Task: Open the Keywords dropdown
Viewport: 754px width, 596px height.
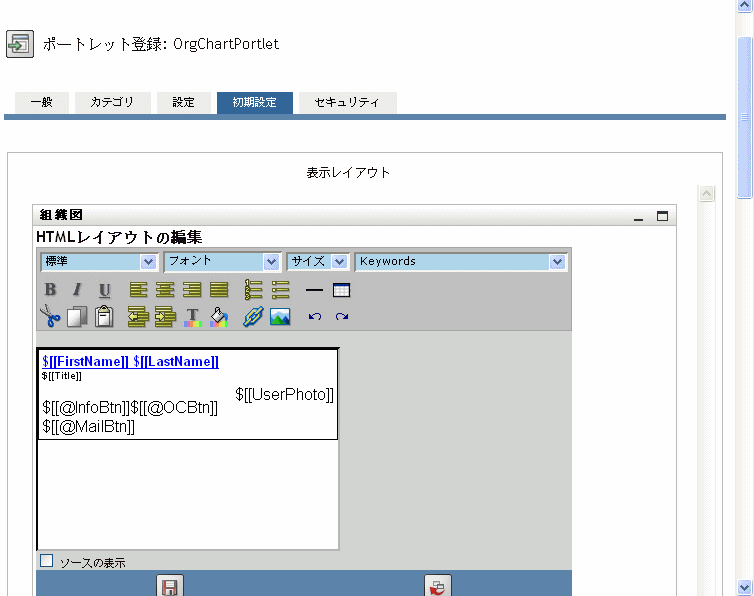Action: [x=461, y=262]
